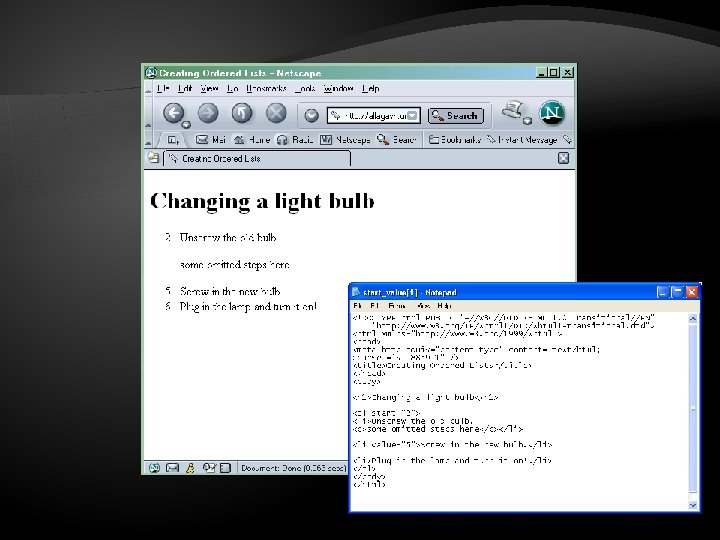The height and width of the screenshot is (540, 720).
Task: Click list item 'Screw in the new bulb'
Action: (x=230, y=291)
